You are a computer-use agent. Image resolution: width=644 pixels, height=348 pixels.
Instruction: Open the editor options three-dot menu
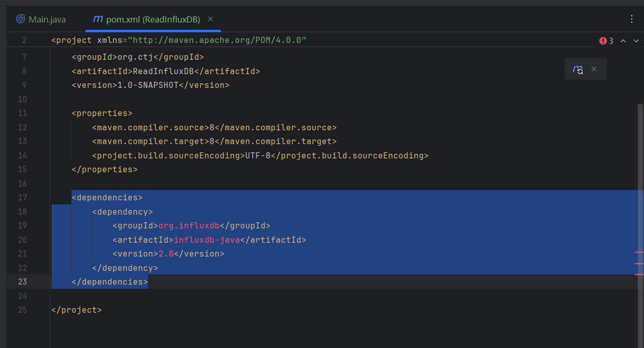[x=632, y=18]
